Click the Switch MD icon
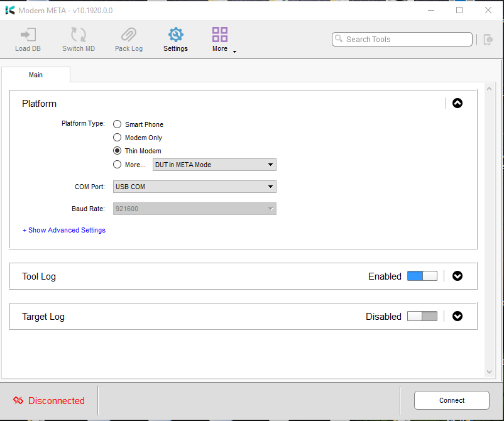This screenshot has height=421, width=504. 79,35
